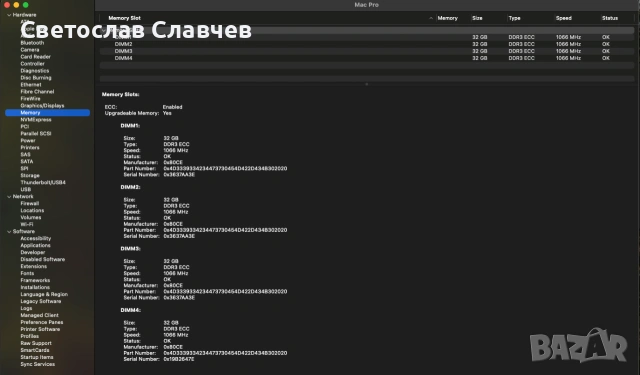Select Sync Services in the sidebar

tap(38, 364)
